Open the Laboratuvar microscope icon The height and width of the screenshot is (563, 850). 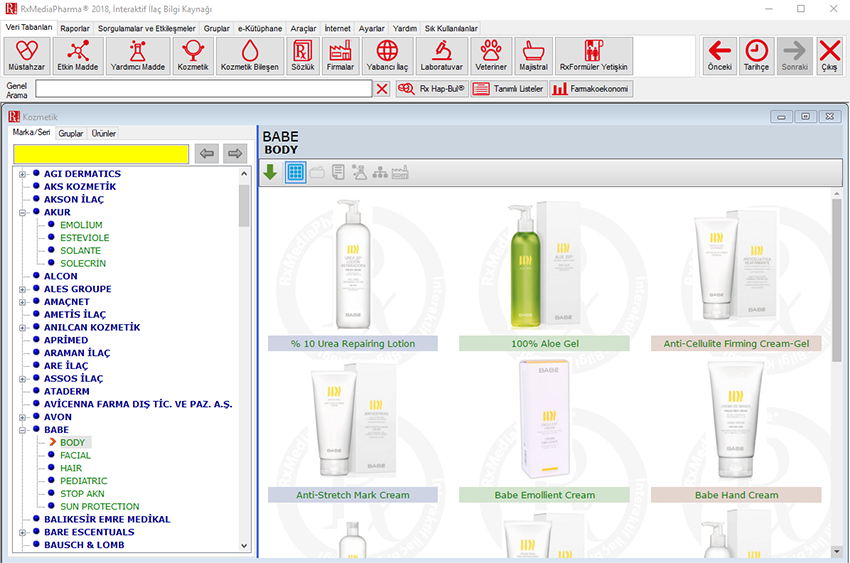442,56
